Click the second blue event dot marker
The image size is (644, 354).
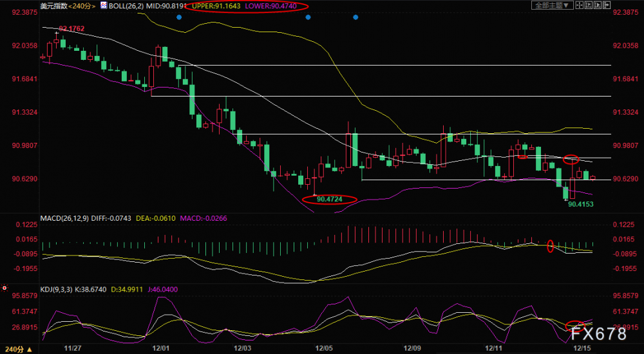(308, 17)
